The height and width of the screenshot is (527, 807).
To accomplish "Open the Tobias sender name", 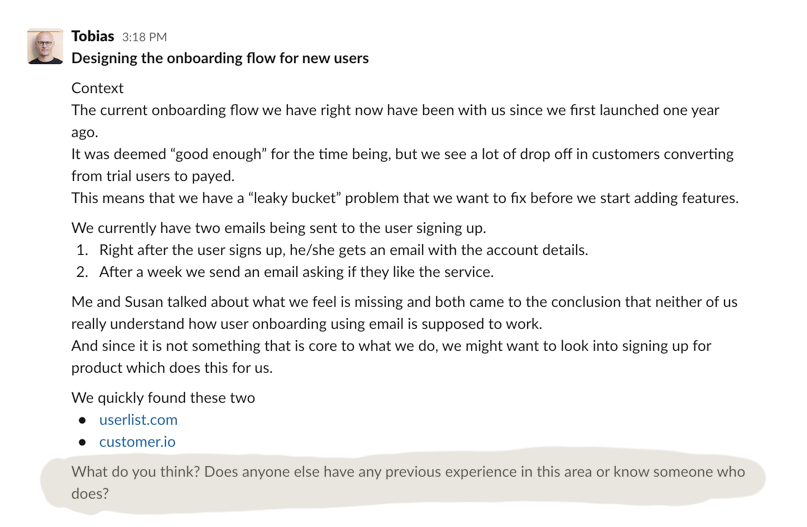I will [x=93, y=36].
